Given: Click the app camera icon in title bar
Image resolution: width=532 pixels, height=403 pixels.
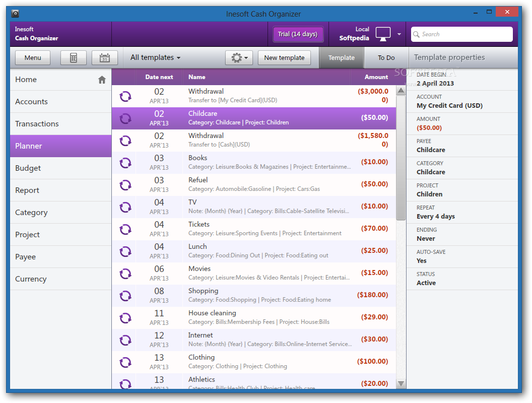Looking at the screenshot, I should click(x=15, y=14).
